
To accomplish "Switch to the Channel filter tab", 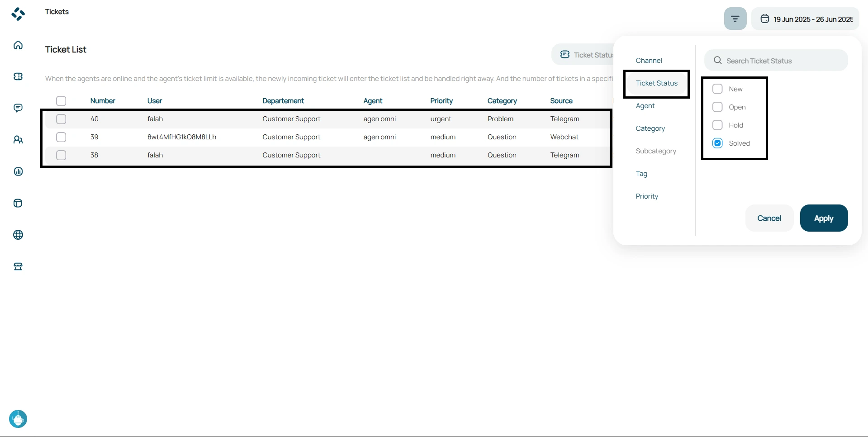I will coord(649,61).
